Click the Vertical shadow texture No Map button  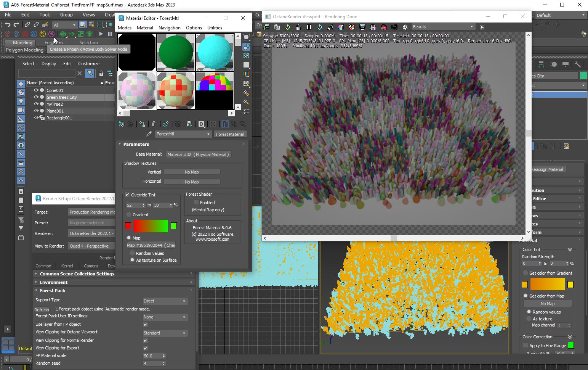coord(192,172)
